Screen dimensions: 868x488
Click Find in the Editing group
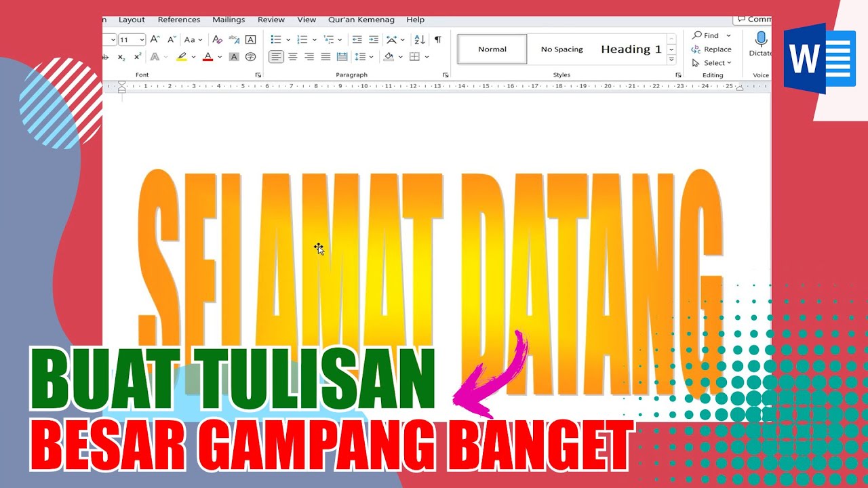point(705,35)
